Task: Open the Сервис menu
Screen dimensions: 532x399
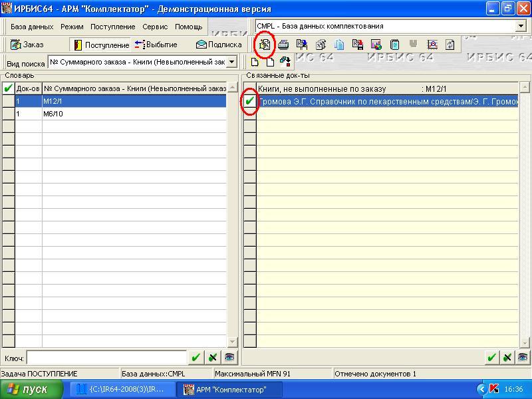Action: click(155, 27)
